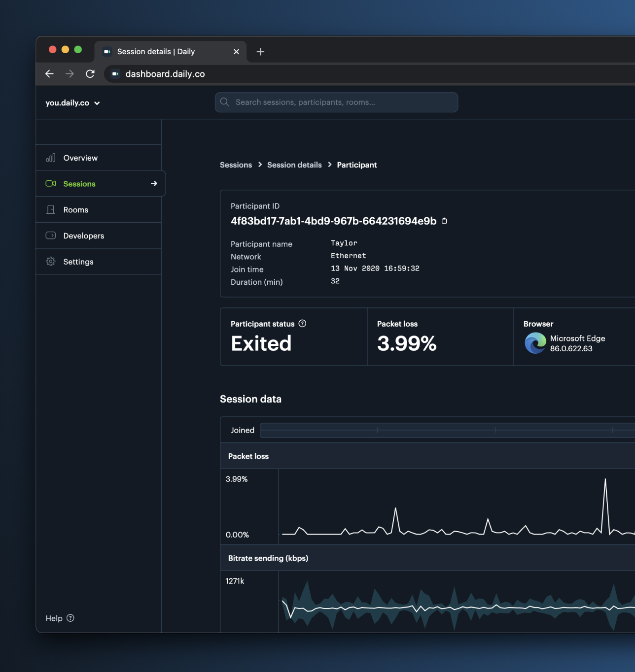Screen dimensions: 635x672
Task: Close the Session details tab
Action: (x=236, y=52)
